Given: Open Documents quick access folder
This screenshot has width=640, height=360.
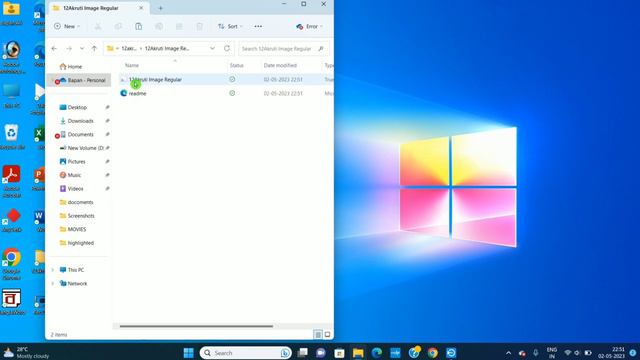Looking at the screenshot, I should click(x=80, y=134).
